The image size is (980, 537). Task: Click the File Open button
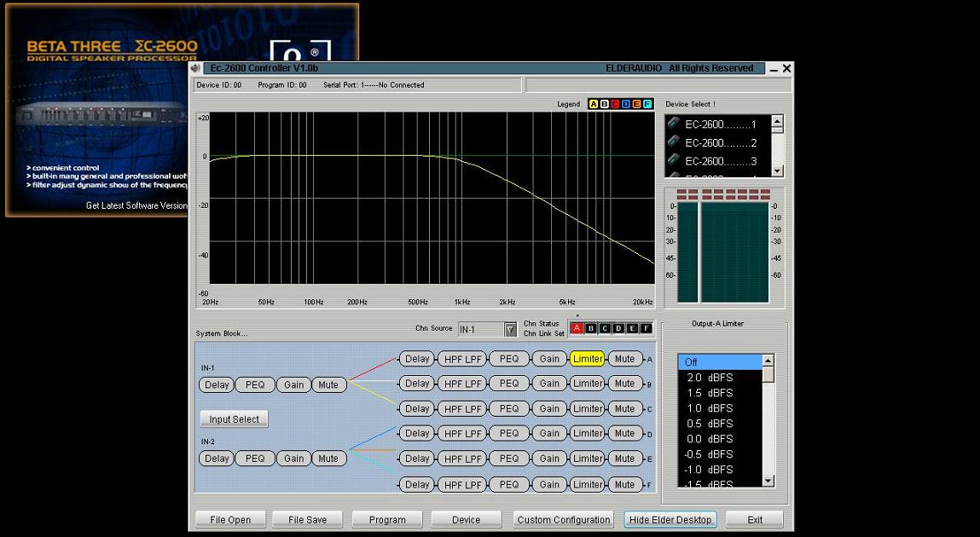pyautogui.click(x=230, y=519)
